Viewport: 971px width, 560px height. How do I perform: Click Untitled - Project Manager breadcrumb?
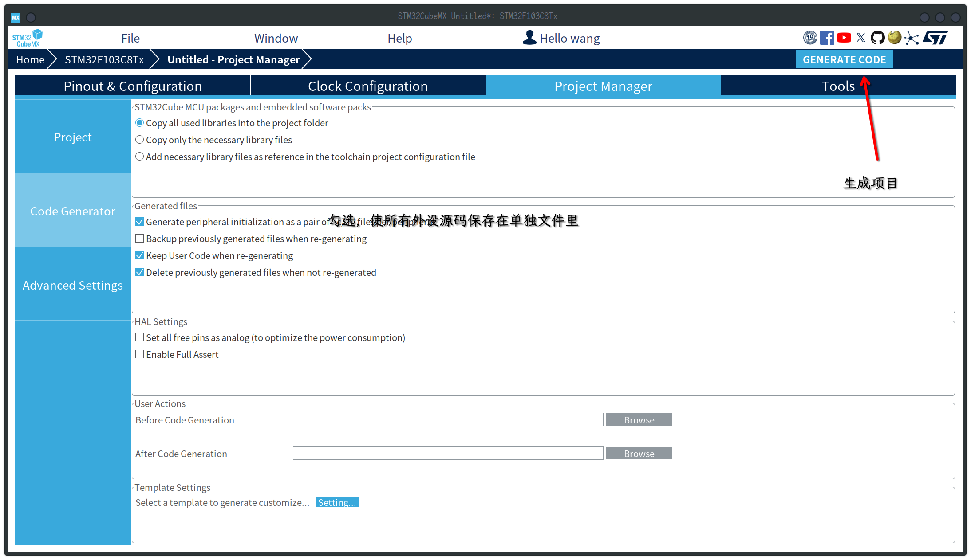pos(234,59)
